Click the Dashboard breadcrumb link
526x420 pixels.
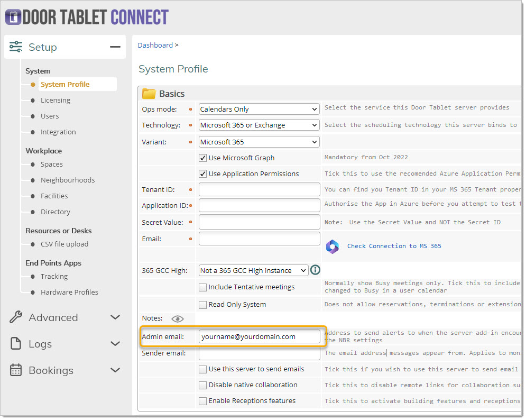(155, 45)
